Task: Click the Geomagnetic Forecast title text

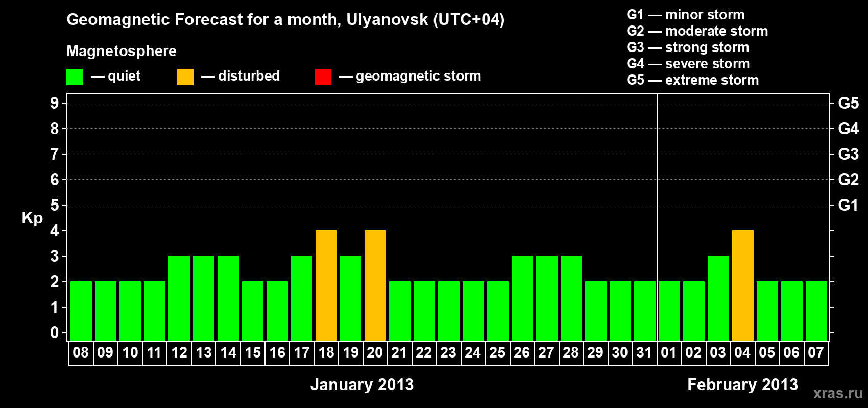Action: point(285,20)
